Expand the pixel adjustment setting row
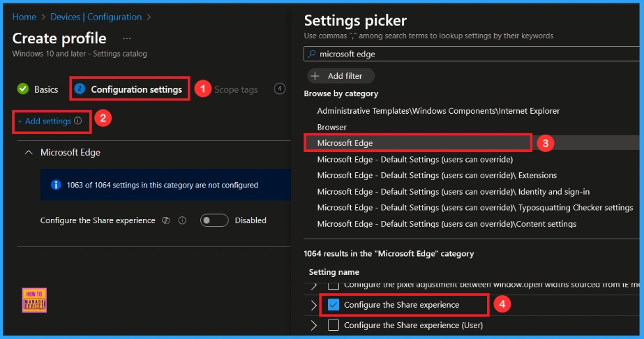Screen dimensions: 644x339 click(314, 285)
